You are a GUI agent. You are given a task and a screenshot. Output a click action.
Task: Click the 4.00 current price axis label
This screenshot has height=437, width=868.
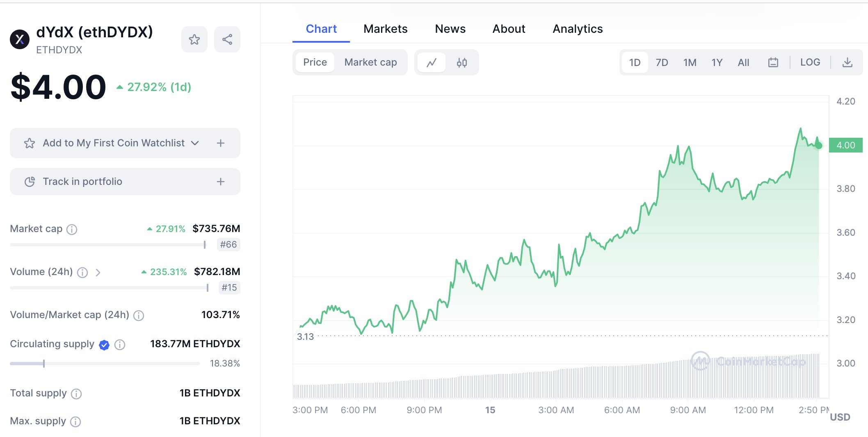click(x=846, y=145)
